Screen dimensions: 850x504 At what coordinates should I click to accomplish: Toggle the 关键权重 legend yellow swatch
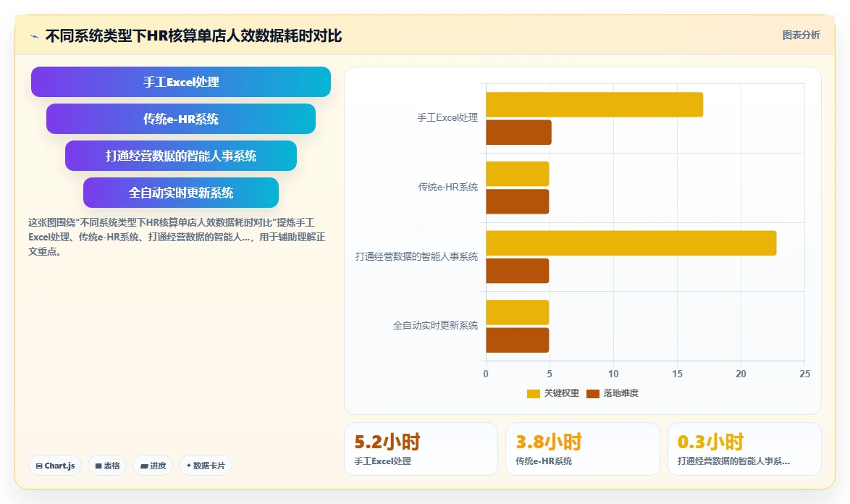click(x=534, y=393)
